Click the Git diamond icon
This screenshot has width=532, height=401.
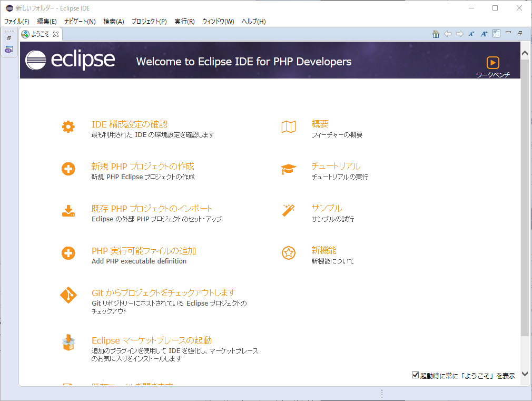pyautogui.click(x=68, y=295)
